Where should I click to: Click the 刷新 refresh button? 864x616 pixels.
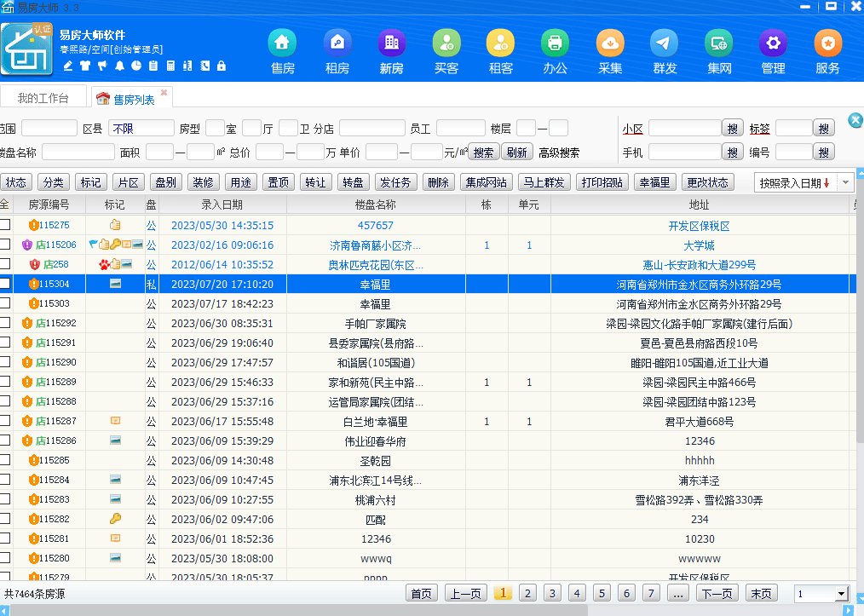tap(517, 153)
